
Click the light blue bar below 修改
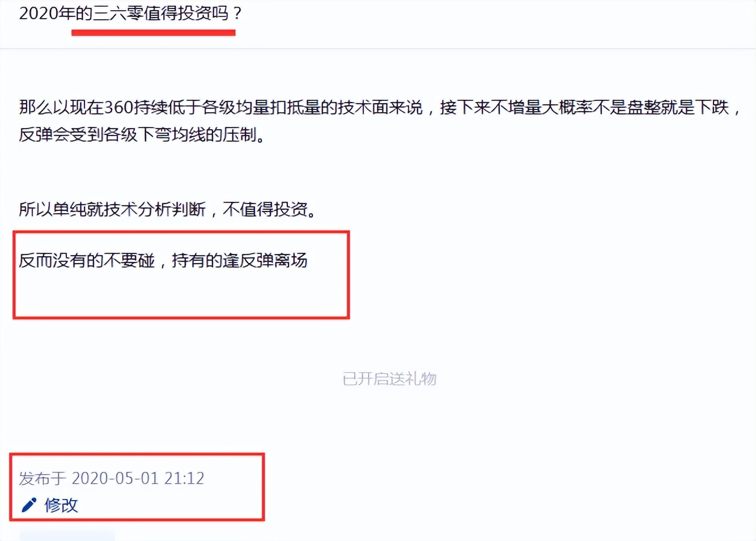pyautogui.click(x=67, y=536)
